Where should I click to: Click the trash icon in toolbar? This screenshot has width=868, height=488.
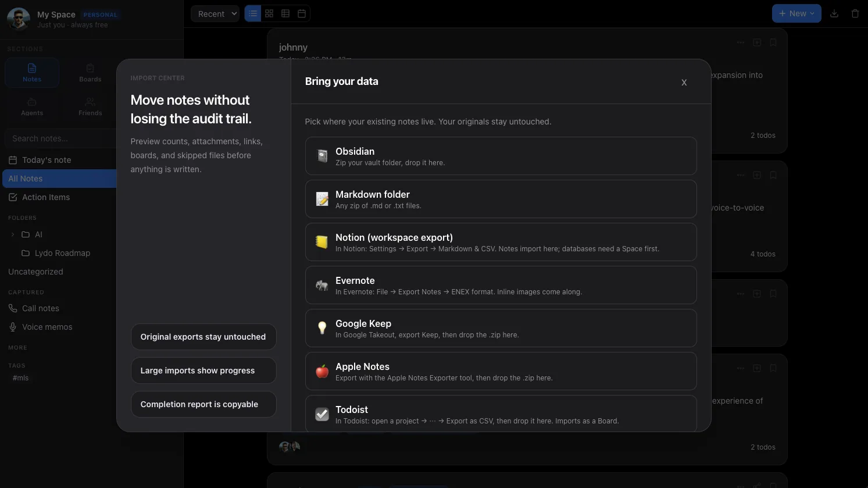(855, 13)
